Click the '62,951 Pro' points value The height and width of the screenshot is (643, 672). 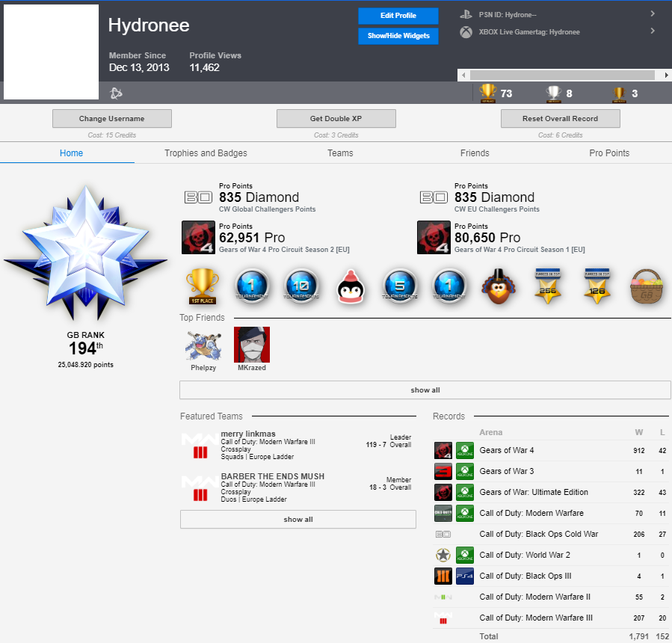[252, 238]
